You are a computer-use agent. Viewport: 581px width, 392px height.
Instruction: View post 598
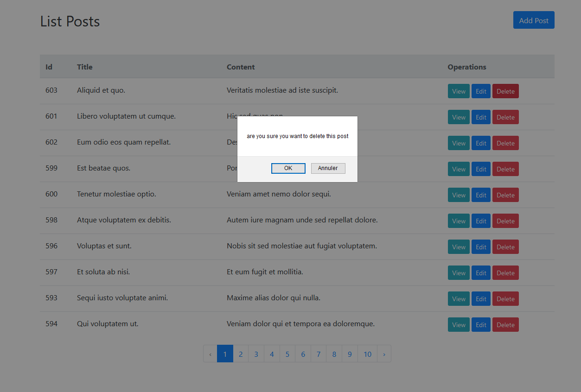459,221
